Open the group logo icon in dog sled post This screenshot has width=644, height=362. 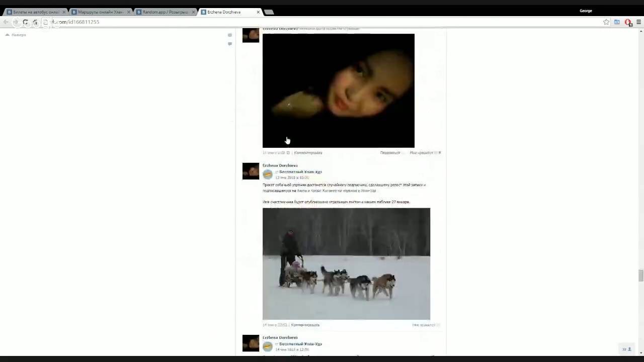coord(268,174)
